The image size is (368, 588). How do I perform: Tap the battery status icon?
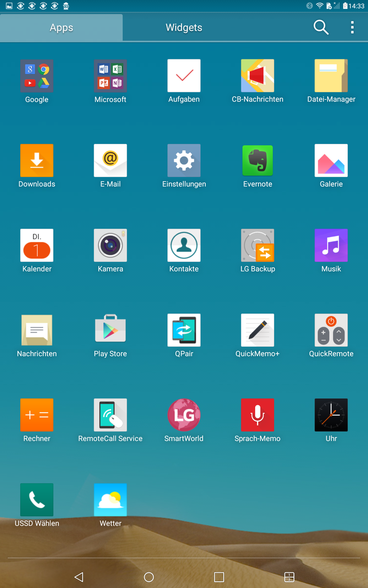point(345,6)
